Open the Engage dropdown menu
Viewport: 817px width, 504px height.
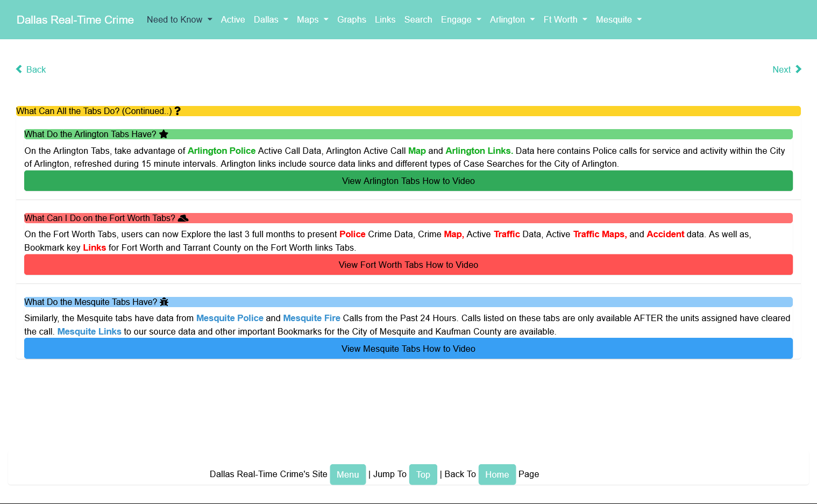point(460,20)
